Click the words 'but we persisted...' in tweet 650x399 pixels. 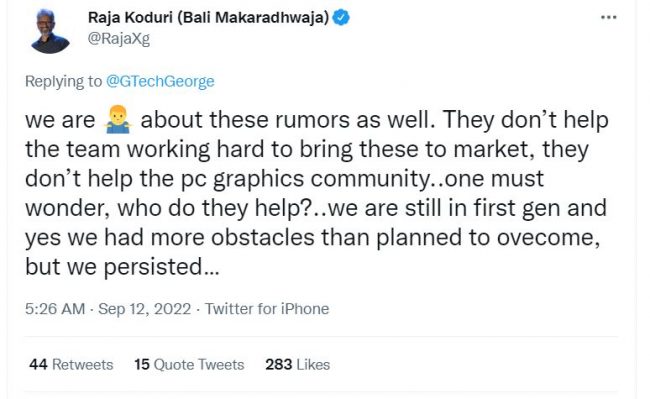coord(122,267)
